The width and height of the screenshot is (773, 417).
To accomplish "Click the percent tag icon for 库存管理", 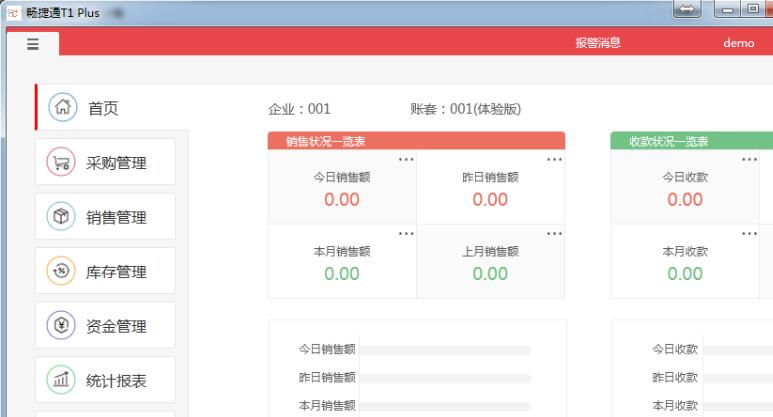I will click(62, 272).
